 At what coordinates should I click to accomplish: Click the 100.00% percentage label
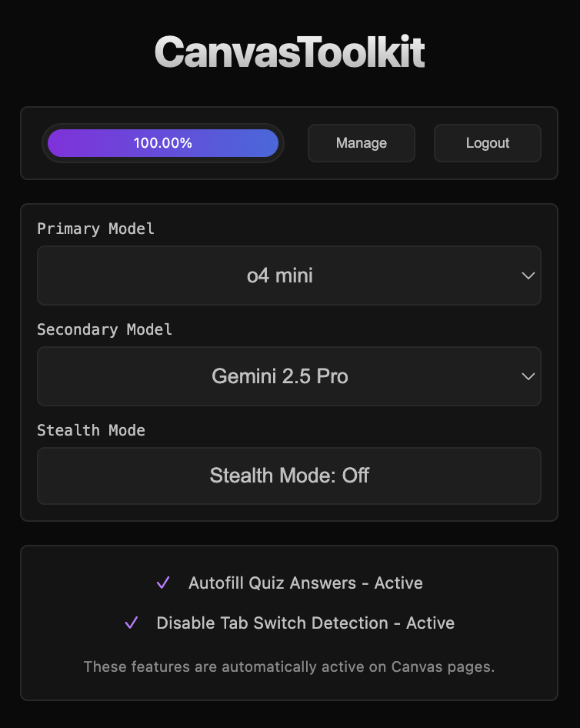coord(163,143)
